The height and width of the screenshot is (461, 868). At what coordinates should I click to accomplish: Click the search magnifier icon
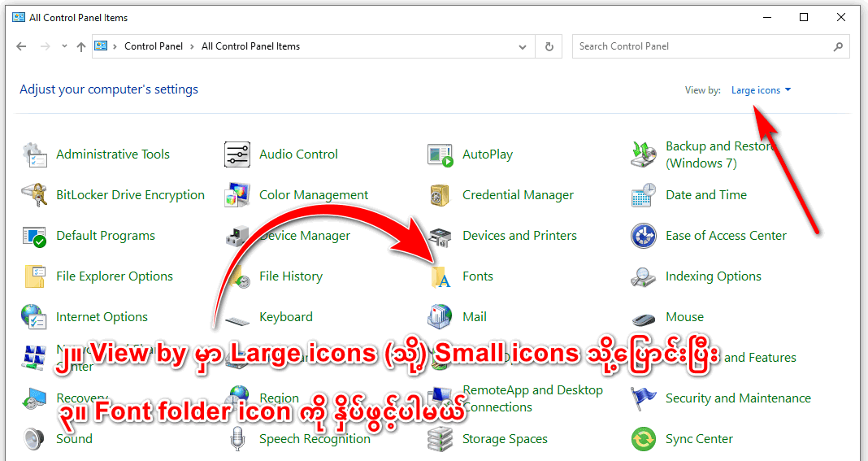838,46
